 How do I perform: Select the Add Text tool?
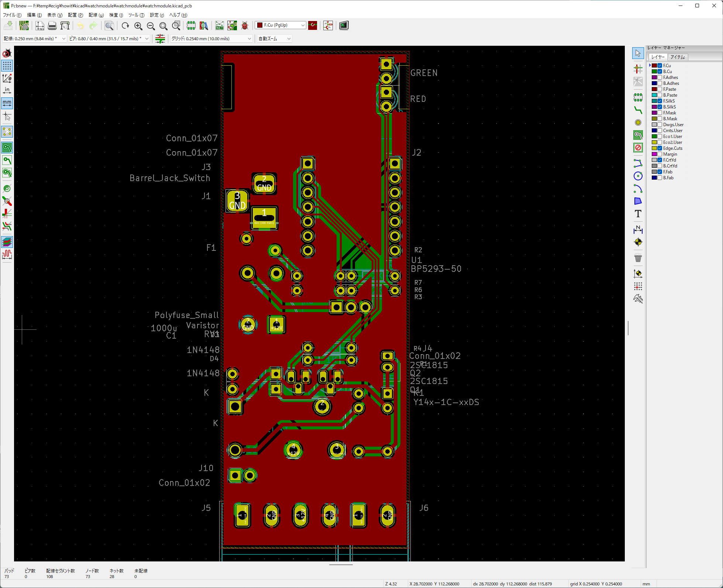point(638,214)
